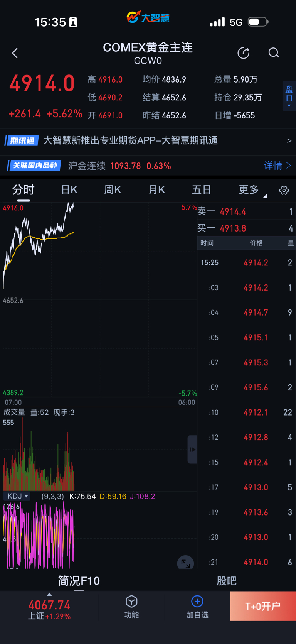Open 大智慧新推出专业期货APP banner text
The width and height of the screenshot is (296, 644).
(131, 140)
